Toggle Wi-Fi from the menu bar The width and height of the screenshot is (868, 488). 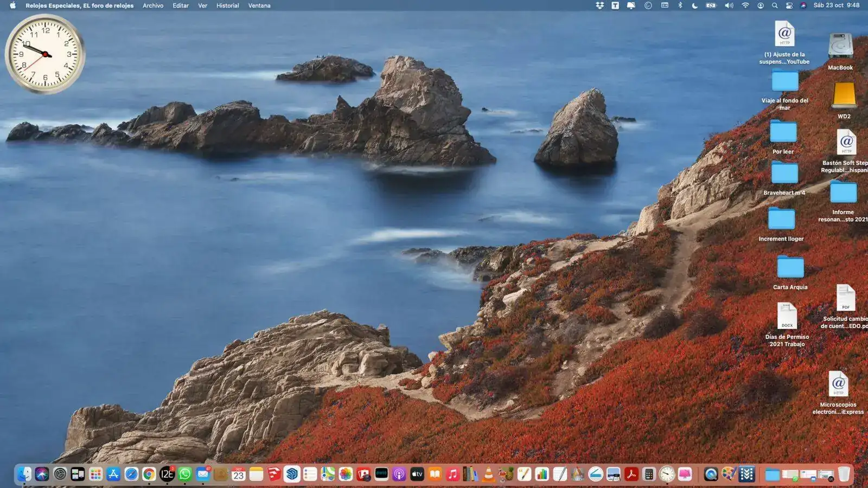coord(746,5)
